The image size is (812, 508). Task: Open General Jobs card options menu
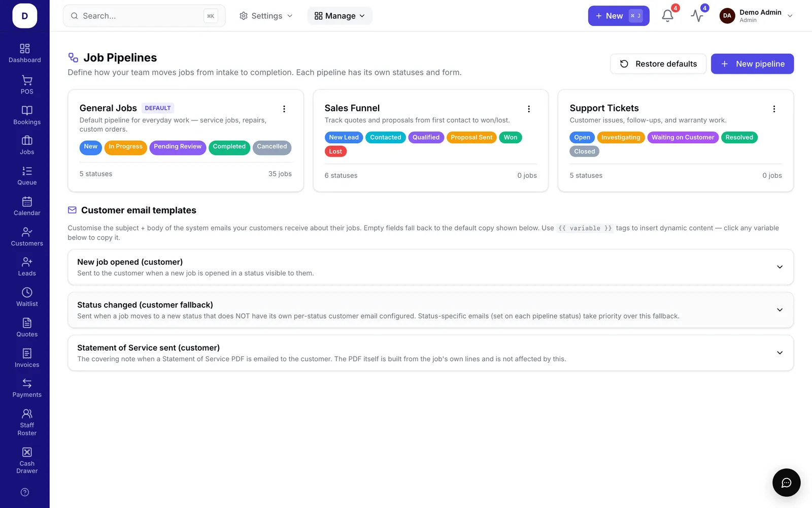coord(284,109)
